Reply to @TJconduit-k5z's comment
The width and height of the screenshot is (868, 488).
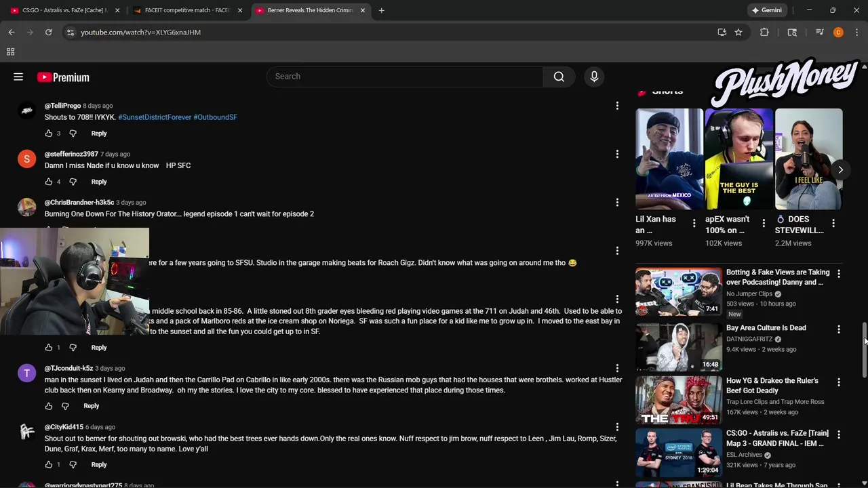[92, 406]
